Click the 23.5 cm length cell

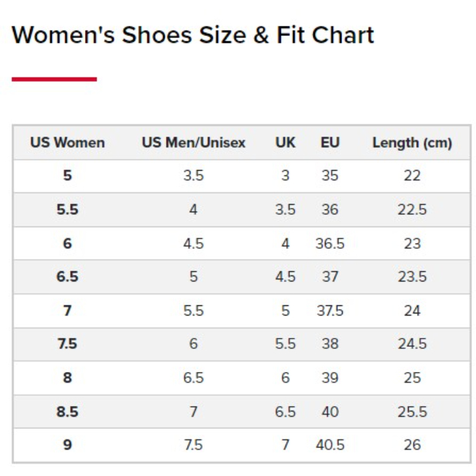point(412,277)
